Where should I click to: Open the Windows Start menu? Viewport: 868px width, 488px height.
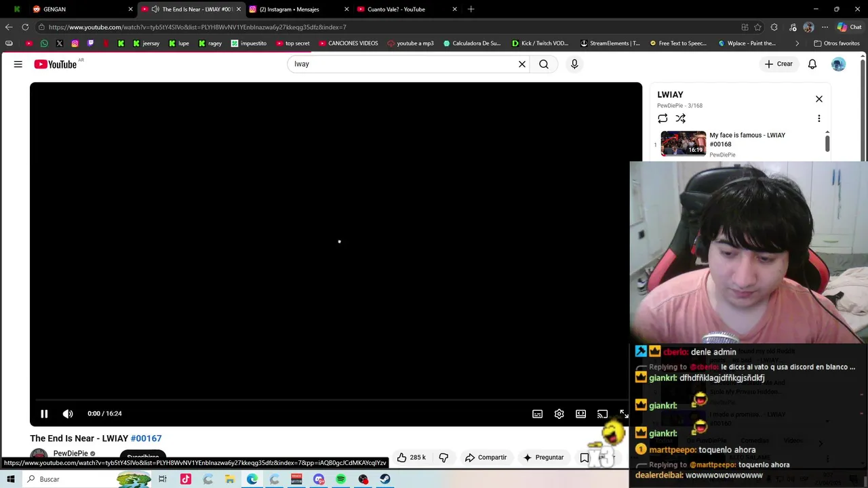tap(10, 479)
